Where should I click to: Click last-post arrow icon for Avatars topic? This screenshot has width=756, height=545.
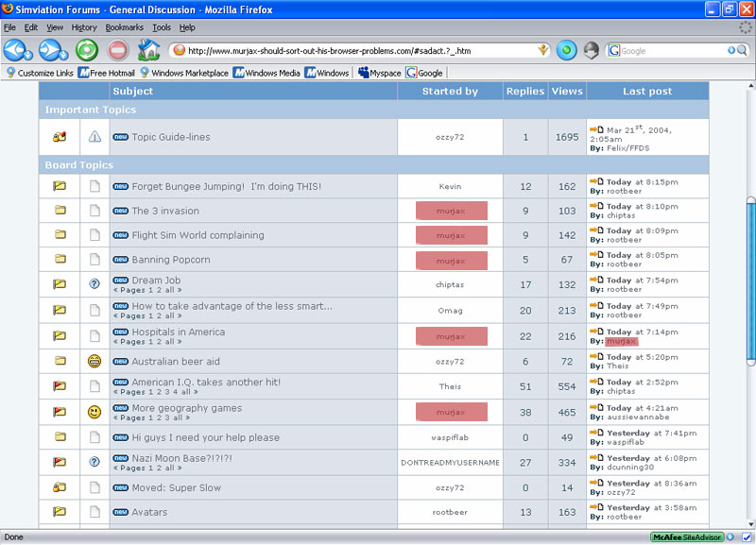point(596,508)
